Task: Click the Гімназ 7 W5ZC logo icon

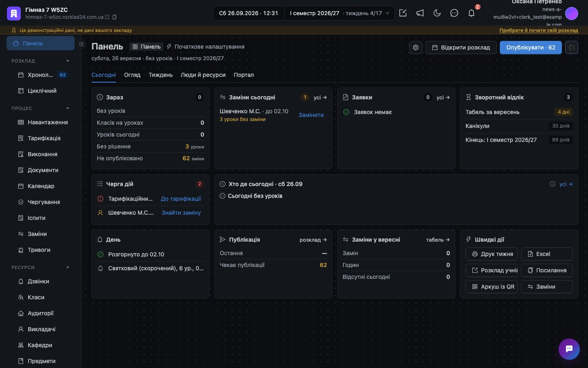Action: pos(14,13)
